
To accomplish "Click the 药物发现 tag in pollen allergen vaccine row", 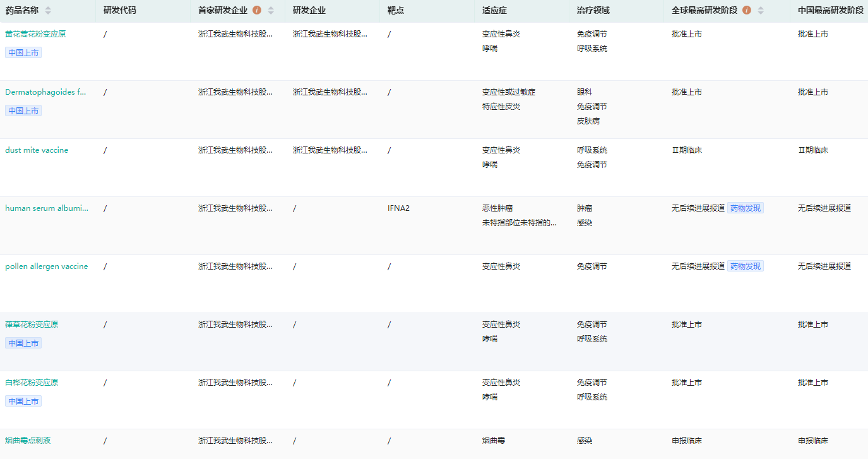I will [746, 266].
